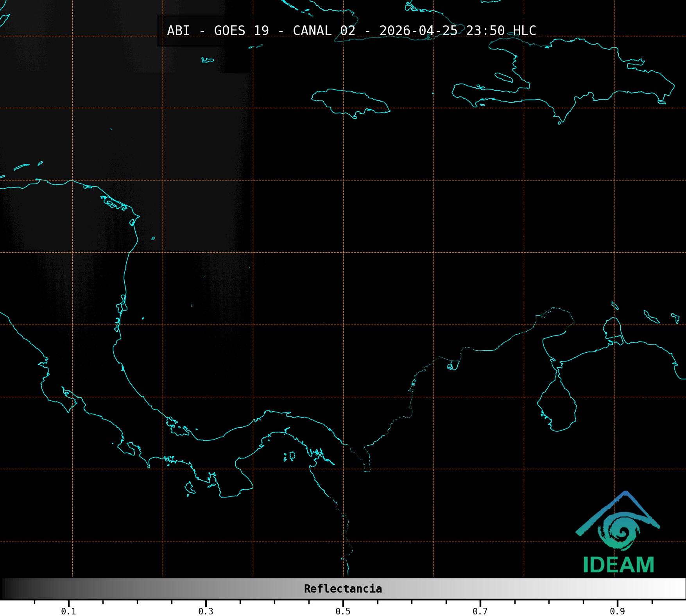Click the 0.3 tick label on colorbar
Viewport: 686px width, 616px height.
tap(206, 611)
